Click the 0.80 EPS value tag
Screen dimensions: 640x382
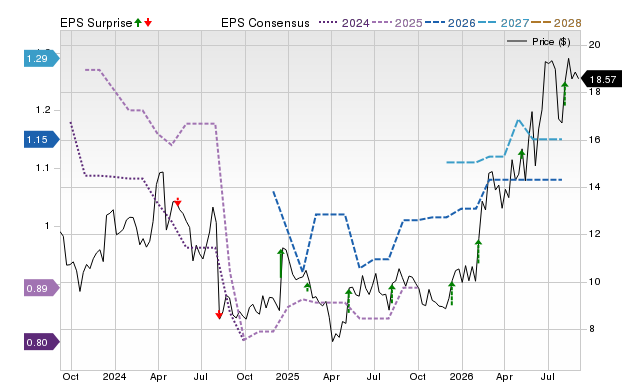[x=41, y=342]
